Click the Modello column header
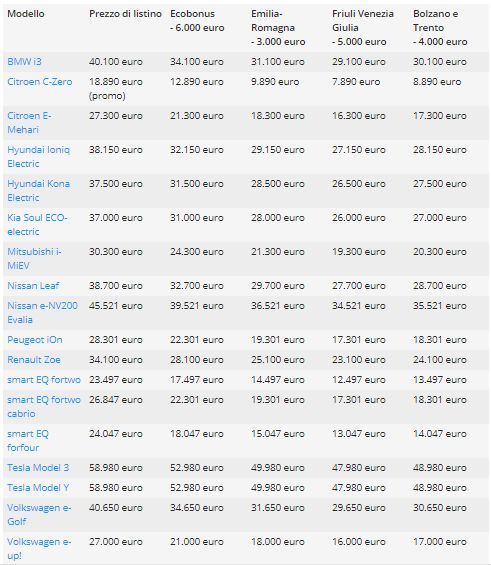 pyautogui.click(x=26, y=14)
